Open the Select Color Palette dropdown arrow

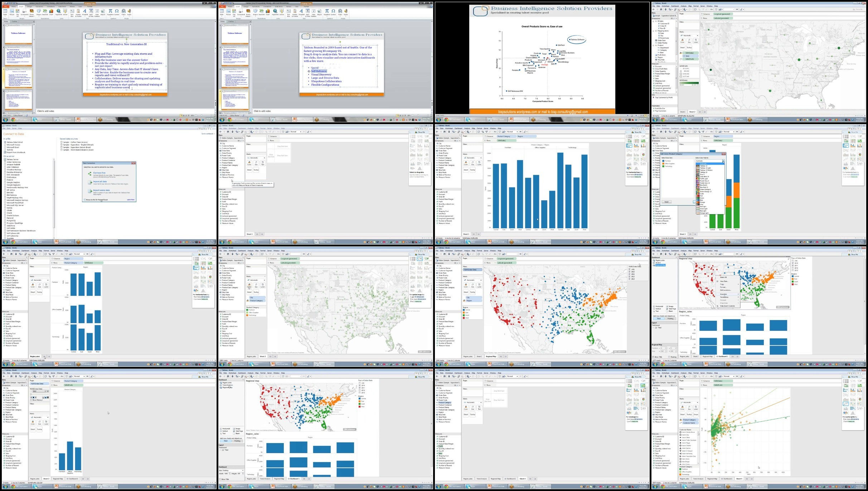(723, 161)
